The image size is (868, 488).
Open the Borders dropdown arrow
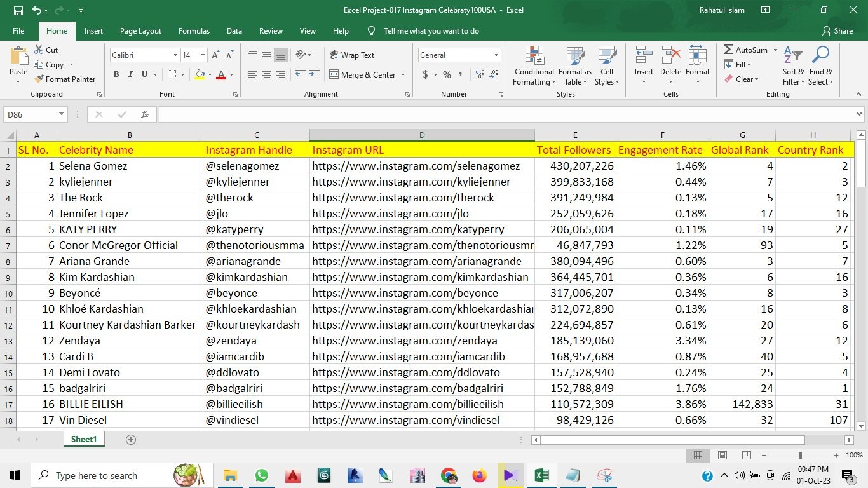click(182, 75)
